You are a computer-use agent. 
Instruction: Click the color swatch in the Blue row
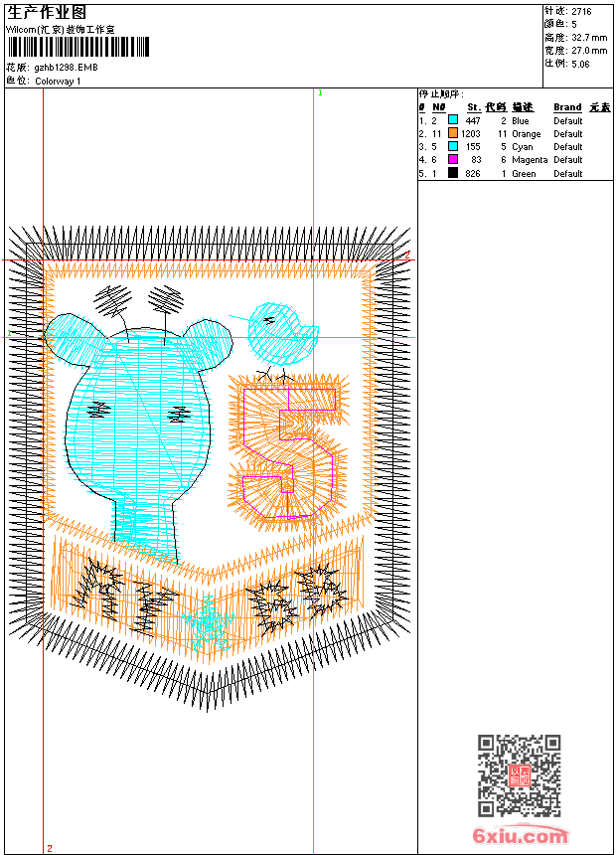pyautogui.click(x=452, y=119)
